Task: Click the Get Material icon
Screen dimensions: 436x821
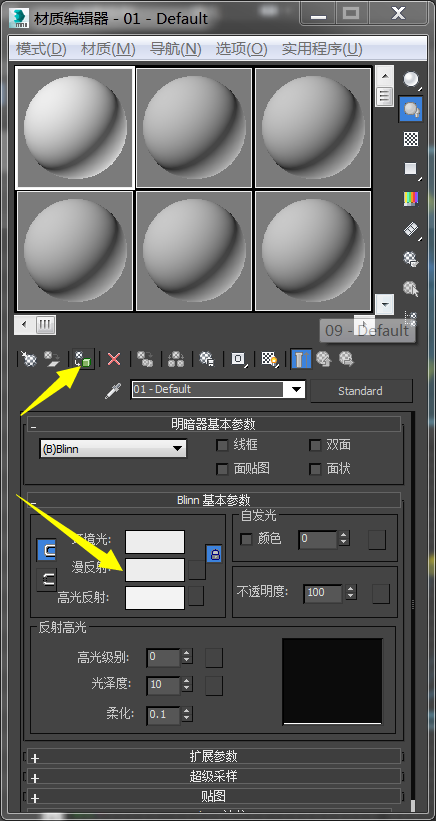Action: pyautogui.click(x=28, y=359)
